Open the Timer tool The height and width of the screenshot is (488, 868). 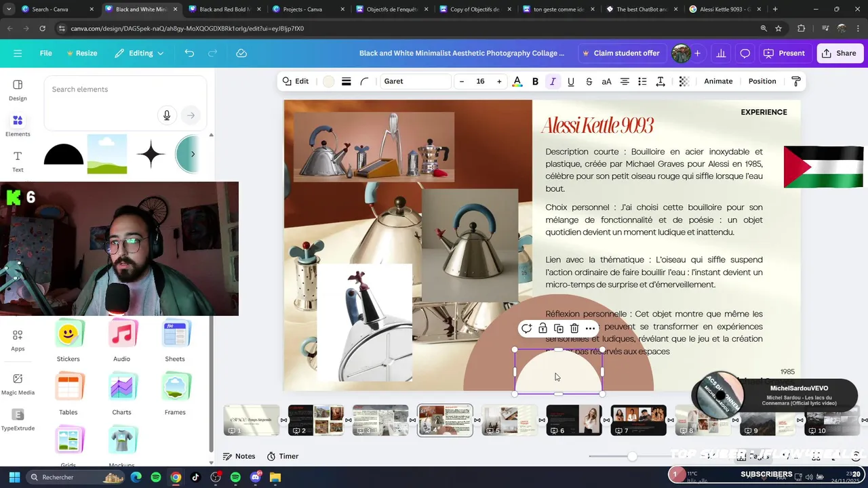click(x=282, y=456)
